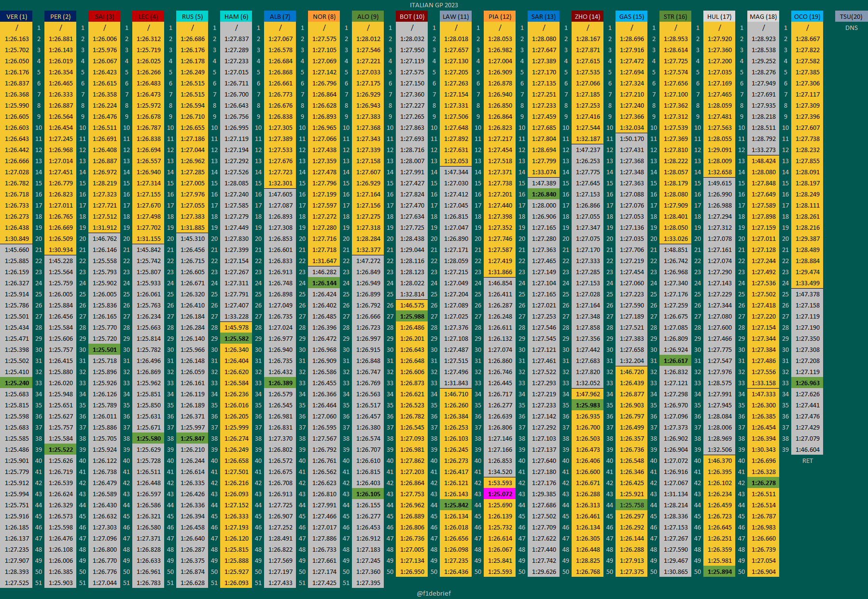This screenshot has height=599, width=868.
Task: Select Ocon's green fastest lap 1:26.963
Action: (808, 383)
